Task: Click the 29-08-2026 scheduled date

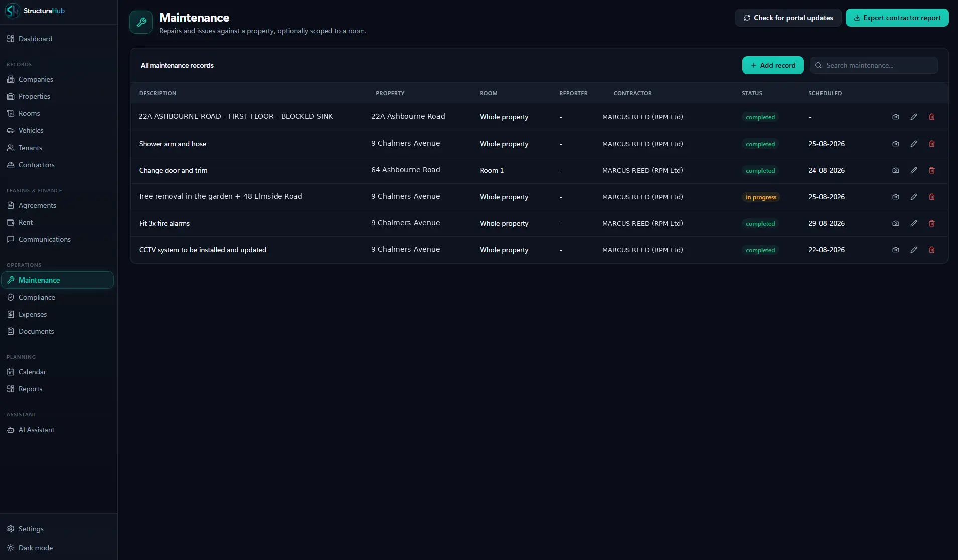Action: point(827,223)
